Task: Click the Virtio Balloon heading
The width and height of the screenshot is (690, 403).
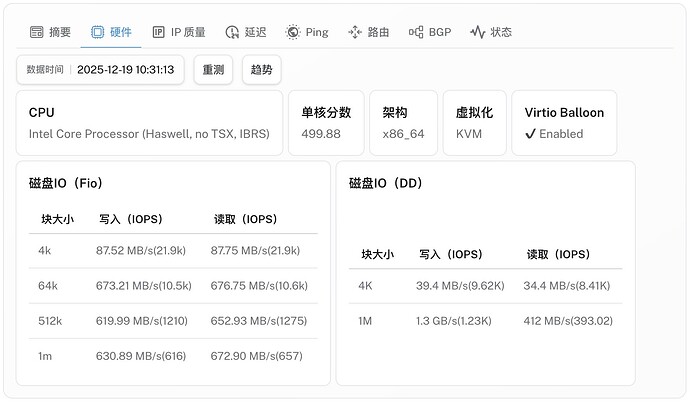Action: pyautogui.click(x=564, y=113)
